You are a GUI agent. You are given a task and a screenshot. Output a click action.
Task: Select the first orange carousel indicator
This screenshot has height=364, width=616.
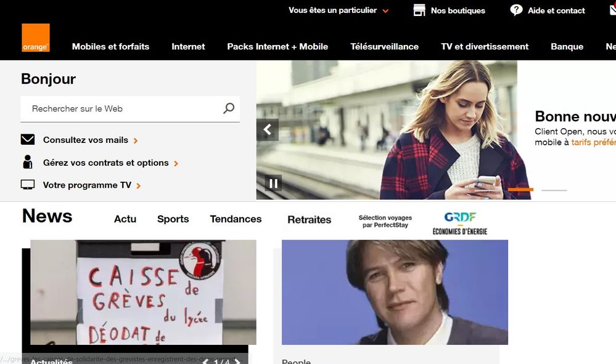[520, 190]
